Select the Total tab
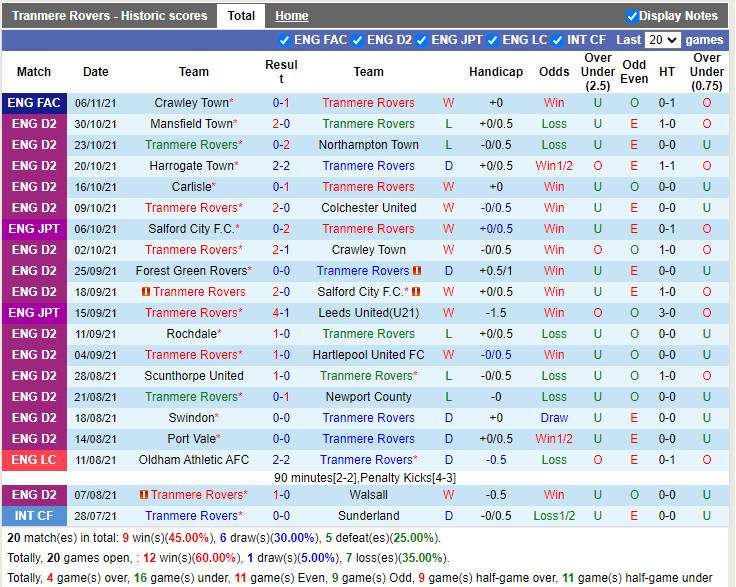 (241, 16)
